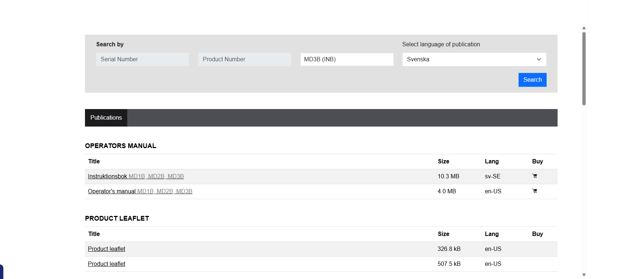Add Operator's manual en-US to cart
The width and height of the screenshot is (644, 279).
tap(535, 191)
